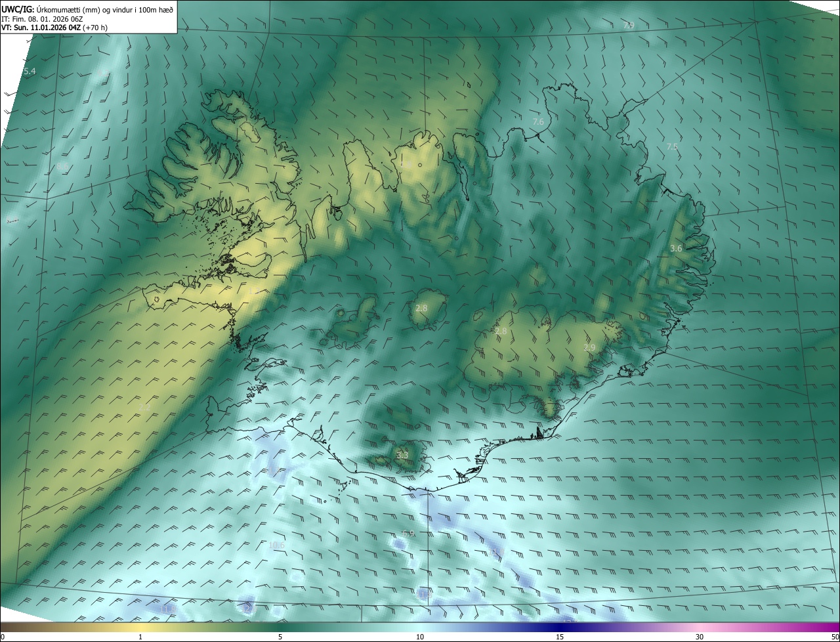Select the valid time "VT: Sun. 11.01.2026 04Z (+70 h)"
The width and height of the screenshot is (840, 642).
54,28
